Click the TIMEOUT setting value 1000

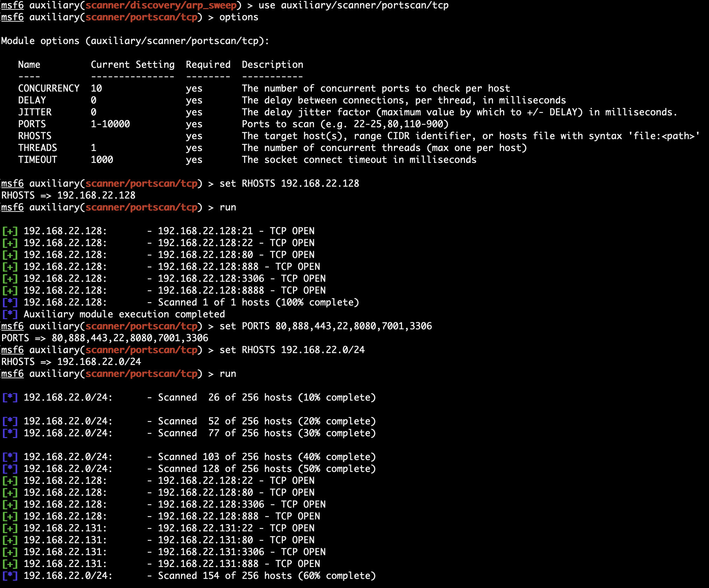tap(102, 160)
